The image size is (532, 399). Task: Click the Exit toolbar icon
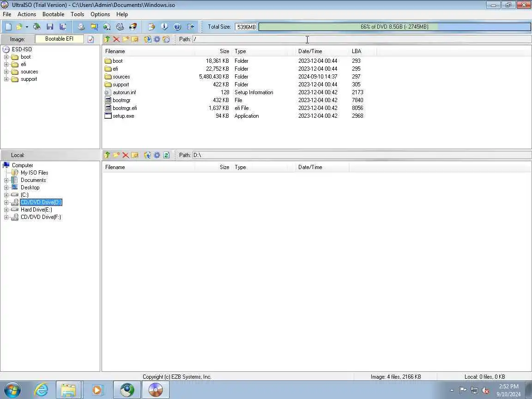coord(191,27)
